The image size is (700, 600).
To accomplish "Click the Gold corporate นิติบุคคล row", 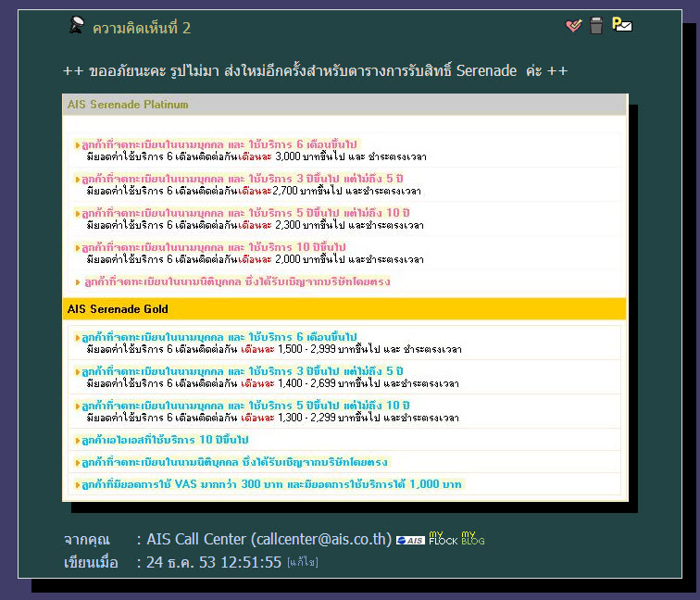I will pyautogui.click(x=344, y=462).
